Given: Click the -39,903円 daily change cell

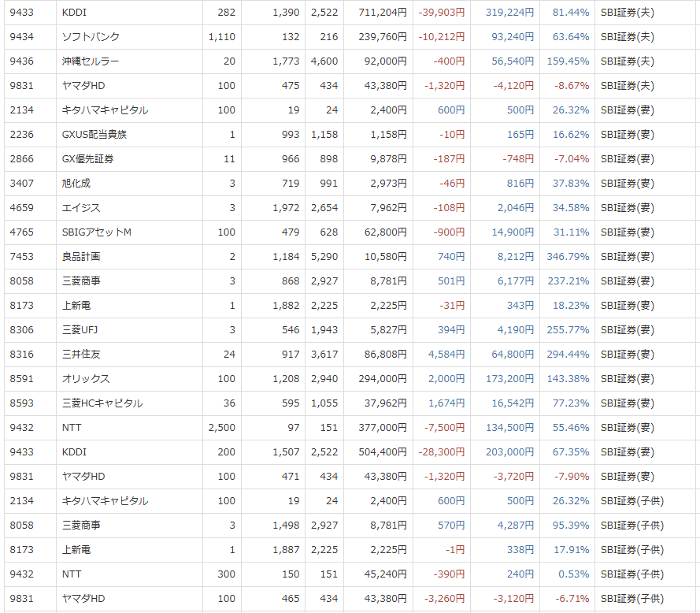Looking at the screenshot, I should 442,13.
